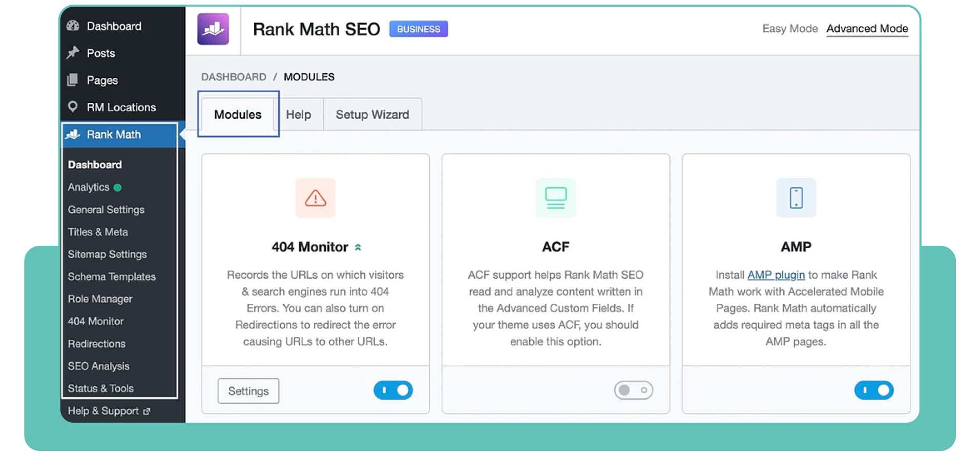Select Advanced Mode
Screen dimensions: 980x454
(x=867, y=29)
